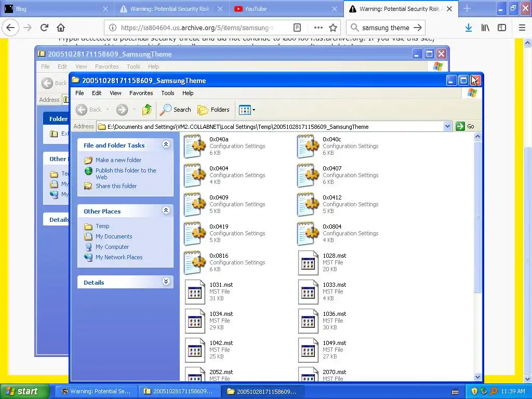
Task: Toggle browser sidebar icon
Action: pos(502,28)
